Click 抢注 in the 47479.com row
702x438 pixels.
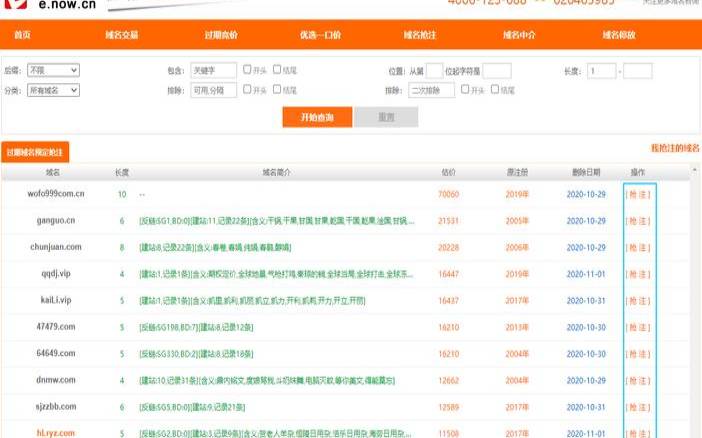click(638, 327)
